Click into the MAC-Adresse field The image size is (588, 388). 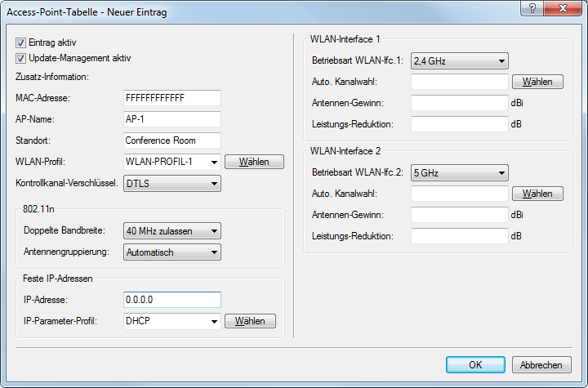pyautogui.click(x=171, y=98)
